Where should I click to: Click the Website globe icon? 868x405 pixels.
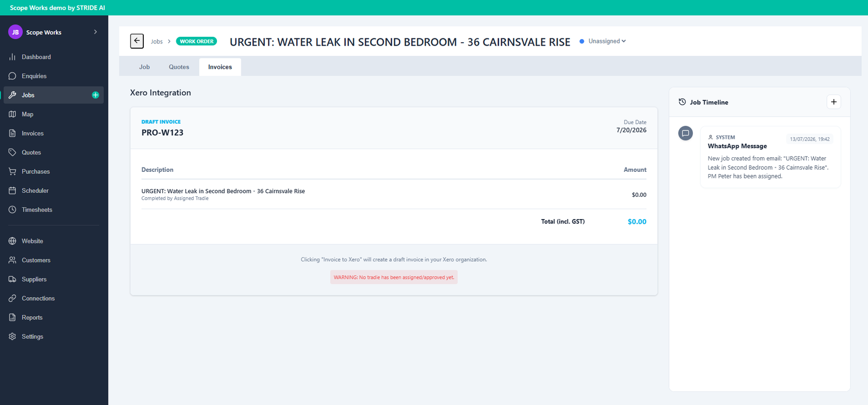(12, 241)
